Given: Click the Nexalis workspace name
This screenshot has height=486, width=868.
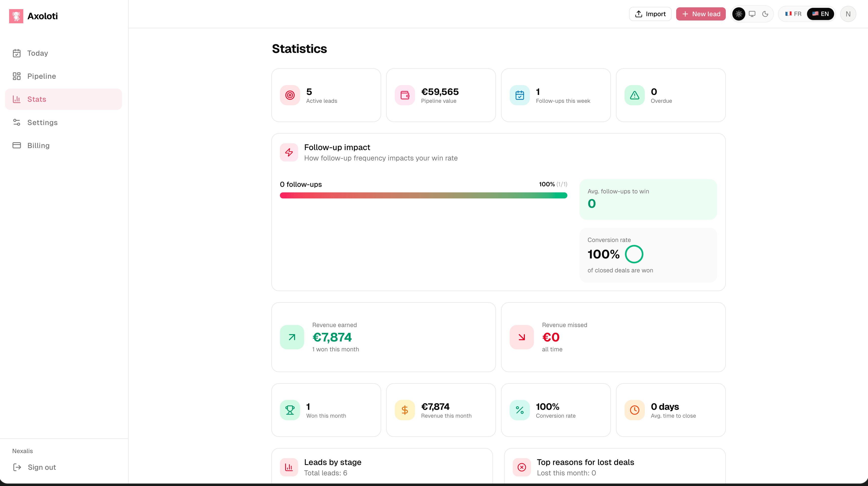Looking at the screenshot, I should 23,451.
